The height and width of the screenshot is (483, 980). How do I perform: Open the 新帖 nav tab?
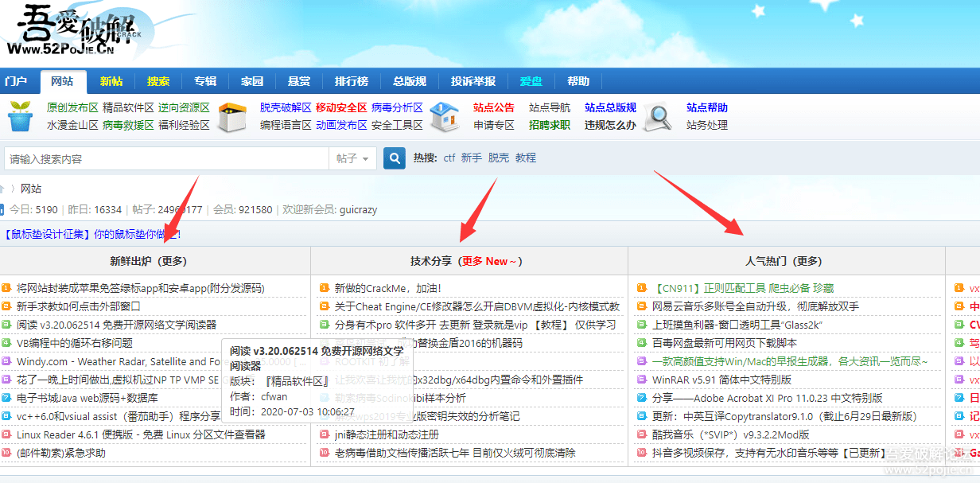coord(111,81)
